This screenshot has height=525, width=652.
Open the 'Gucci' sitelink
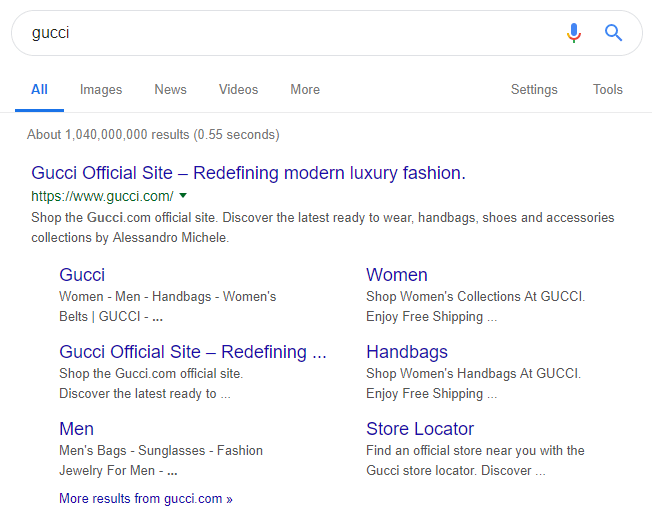(x=82, y=275)
